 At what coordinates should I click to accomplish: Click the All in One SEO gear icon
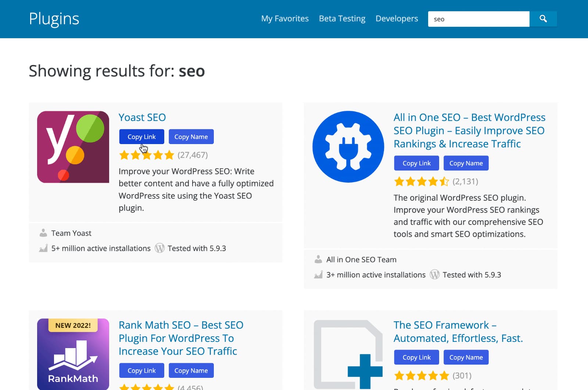348,147
